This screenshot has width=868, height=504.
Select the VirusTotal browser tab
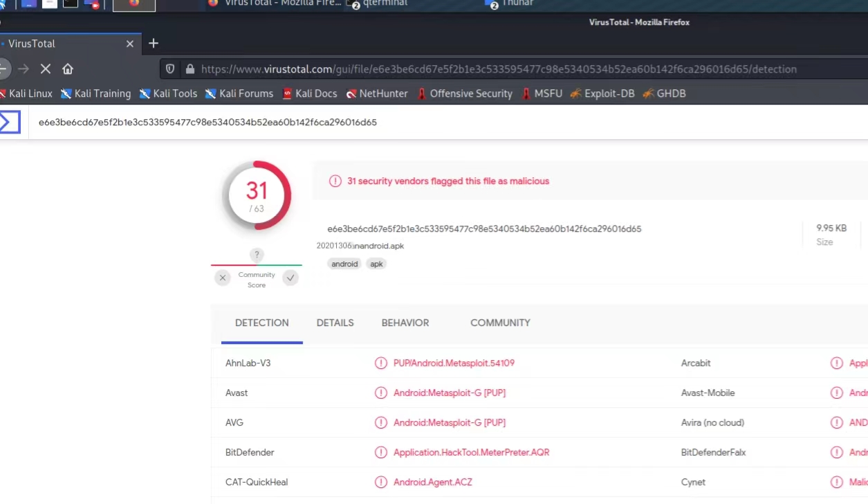(x=69, y=44)
